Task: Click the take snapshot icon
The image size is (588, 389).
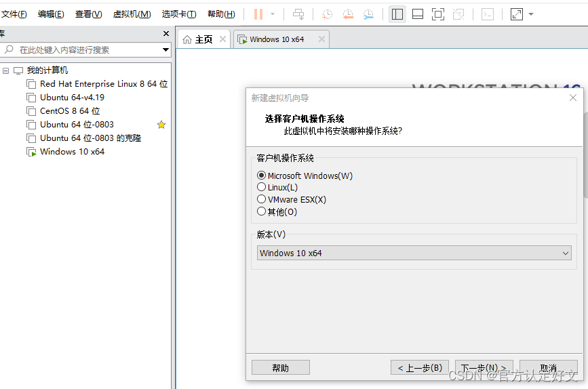Action: 327,14
